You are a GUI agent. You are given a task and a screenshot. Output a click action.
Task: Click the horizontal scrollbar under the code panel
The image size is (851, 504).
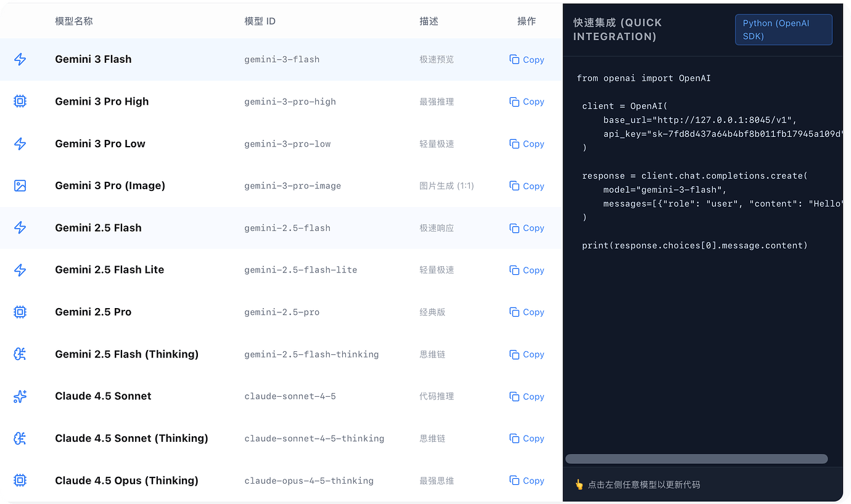(x=696, y=458)
